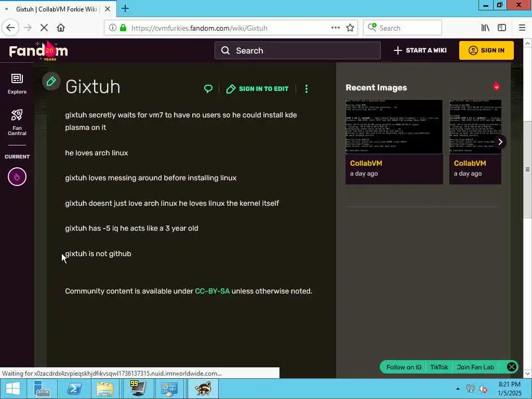
Task: Click the text "gixtuh is not github"
Action: tap(98, 254)
